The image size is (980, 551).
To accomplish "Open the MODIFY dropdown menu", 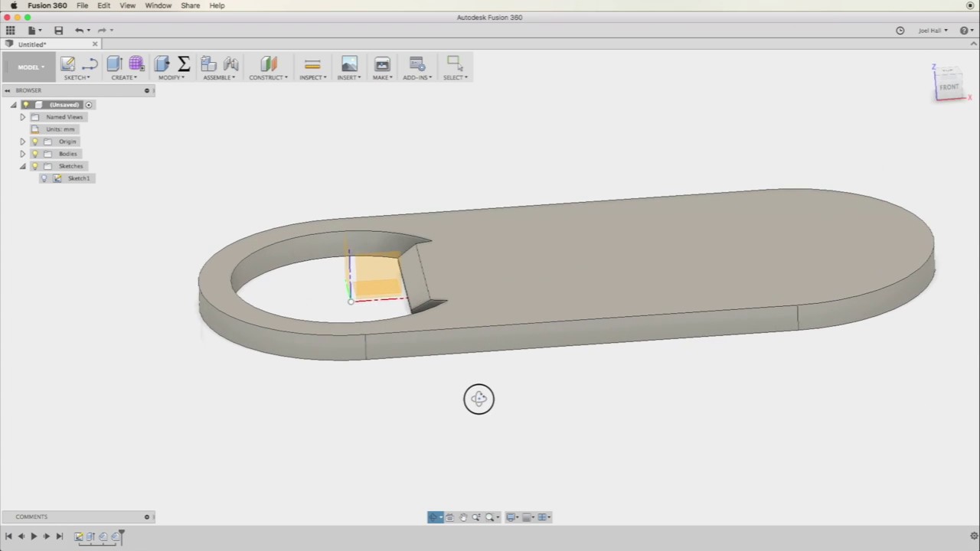I will coord(171,77).
